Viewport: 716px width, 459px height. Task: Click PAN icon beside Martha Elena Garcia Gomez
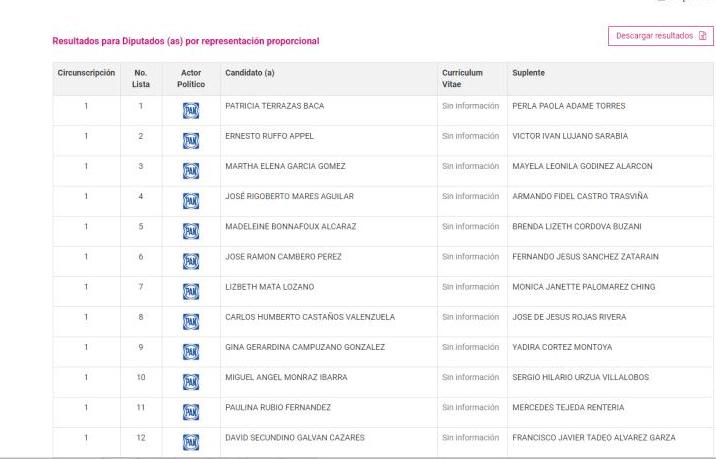point(191,170)
